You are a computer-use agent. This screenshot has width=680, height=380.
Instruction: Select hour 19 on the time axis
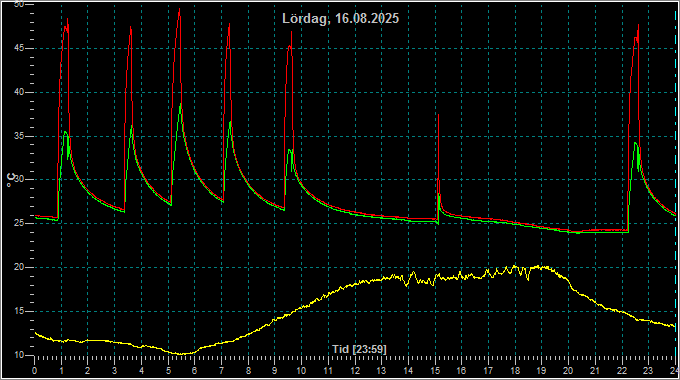542,371
